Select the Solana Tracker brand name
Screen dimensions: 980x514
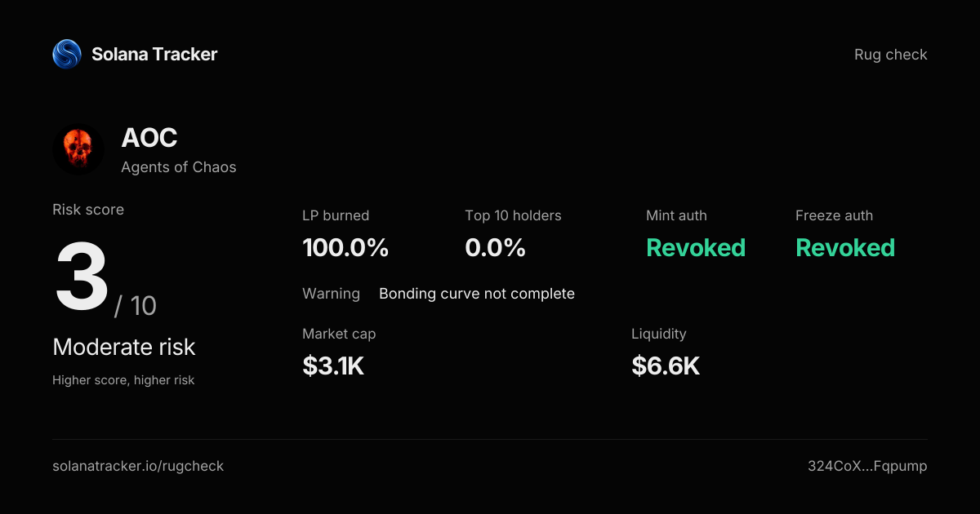154,55
